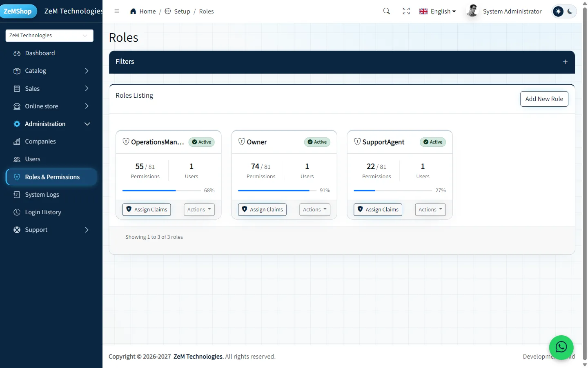Assign Claims to Owner role

(262, 209)
